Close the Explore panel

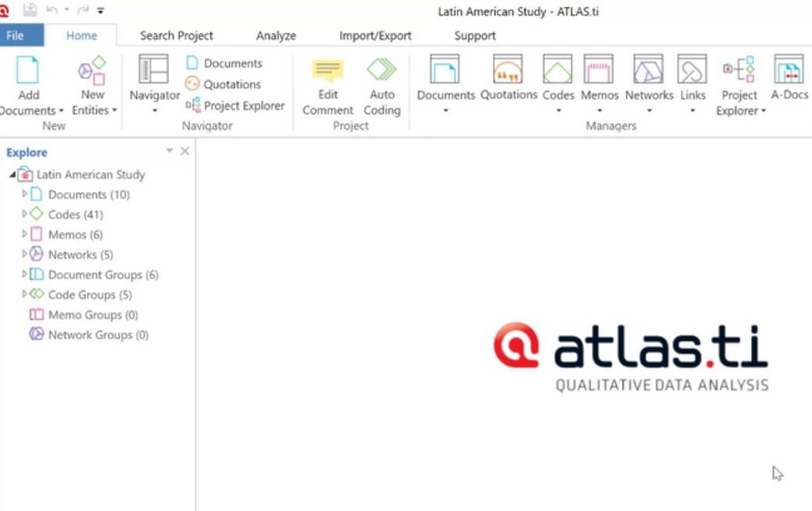point(185,151)
